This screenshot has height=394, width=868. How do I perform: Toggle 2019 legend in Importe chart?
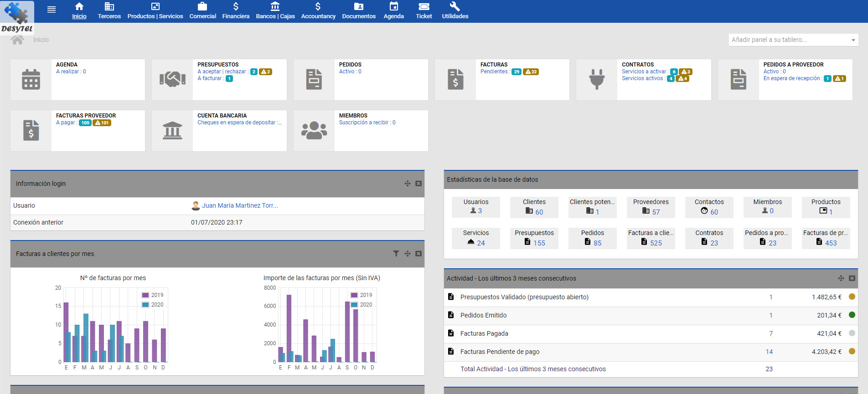[x=362, y=295]
